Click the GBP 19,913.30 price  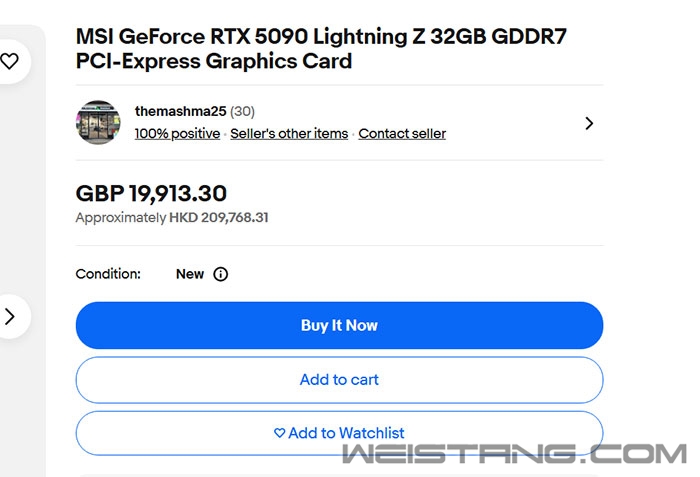point(151,193)
